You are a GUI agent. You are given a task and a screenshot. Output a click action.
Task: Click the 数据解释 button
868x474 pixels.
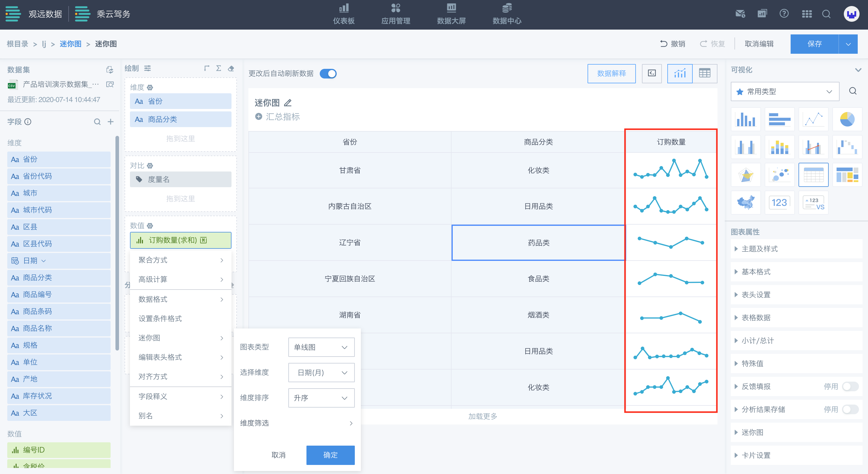(x=611, y=73)
